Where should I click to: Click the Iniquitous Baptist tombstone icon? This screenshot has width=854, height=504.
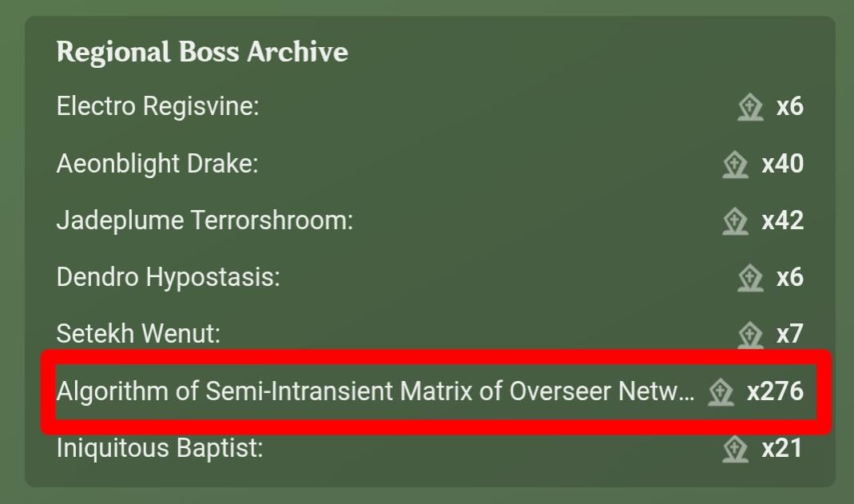735,449
